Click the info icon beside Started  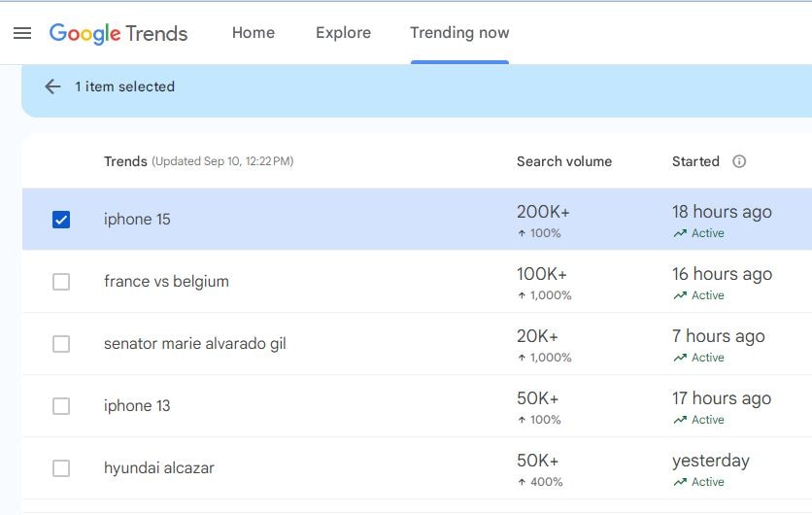pos(739,161)
